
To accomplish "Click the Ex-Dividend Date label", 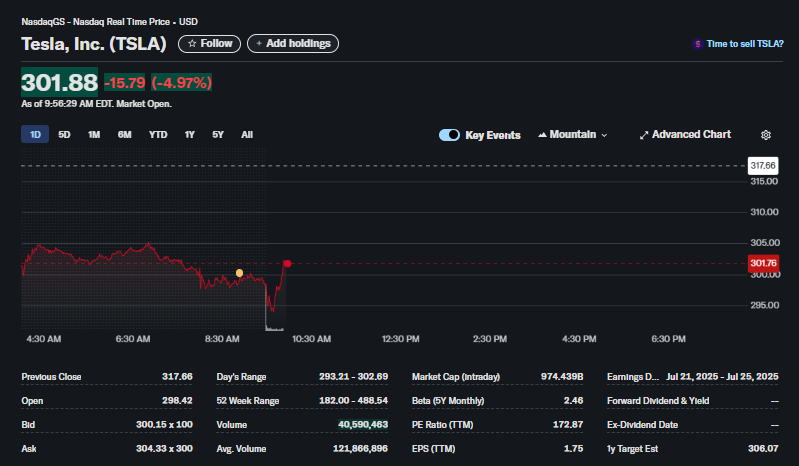I will pos(643,425).
